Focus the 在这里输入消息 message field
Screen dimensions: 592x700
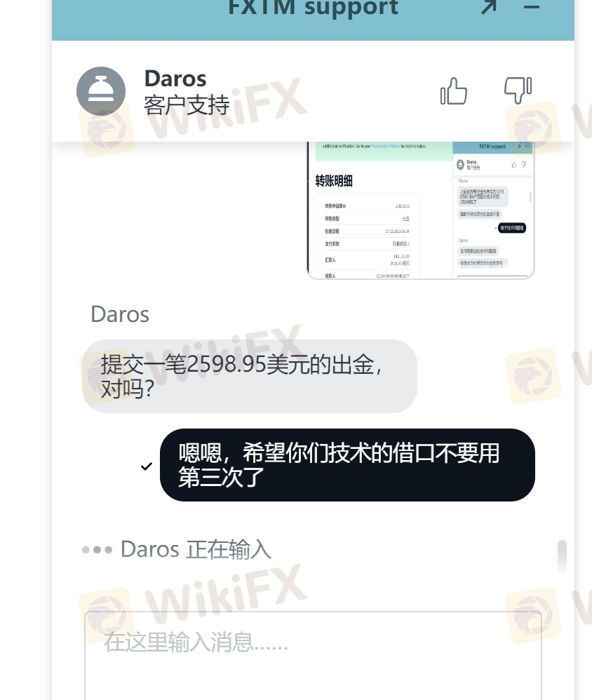click(x=313, y=655)
